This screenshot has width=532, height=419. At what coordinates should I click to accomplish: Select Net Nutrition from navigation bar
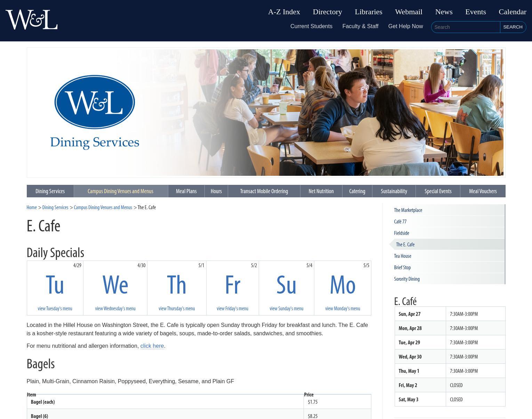[321, 191]
